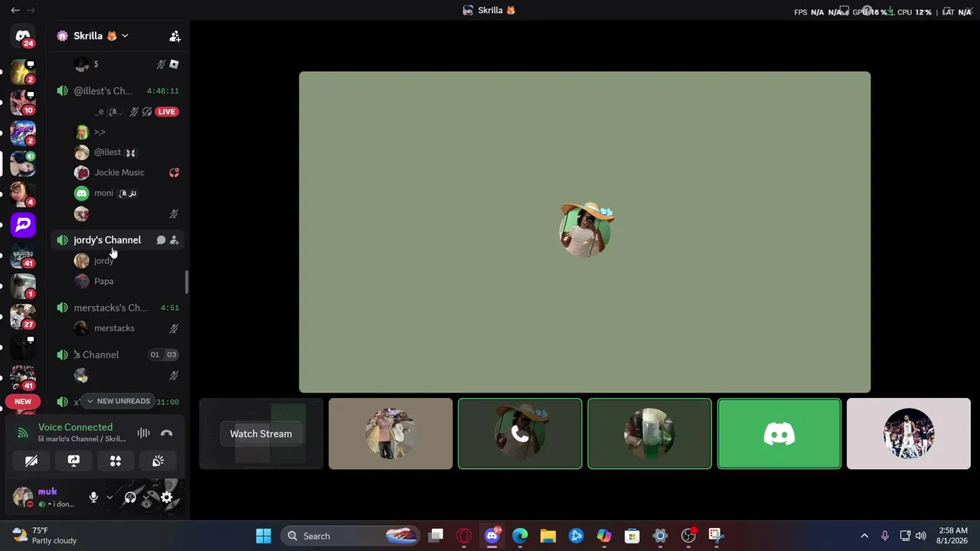This screenshot has width=980, height=551.
Task: Open Windows Settings from the taskbar
Action: tap(660, 536)
